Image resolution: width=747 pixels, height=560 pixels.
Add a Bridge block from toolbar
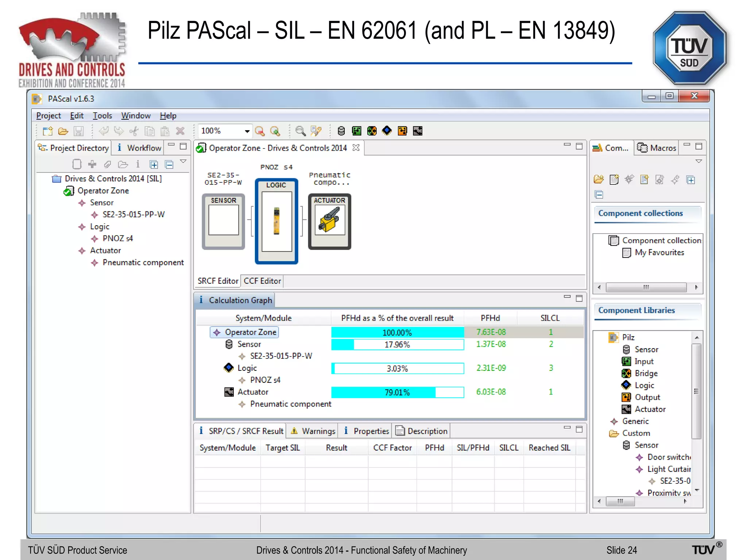pyautogui.click(x=372, y=131)
